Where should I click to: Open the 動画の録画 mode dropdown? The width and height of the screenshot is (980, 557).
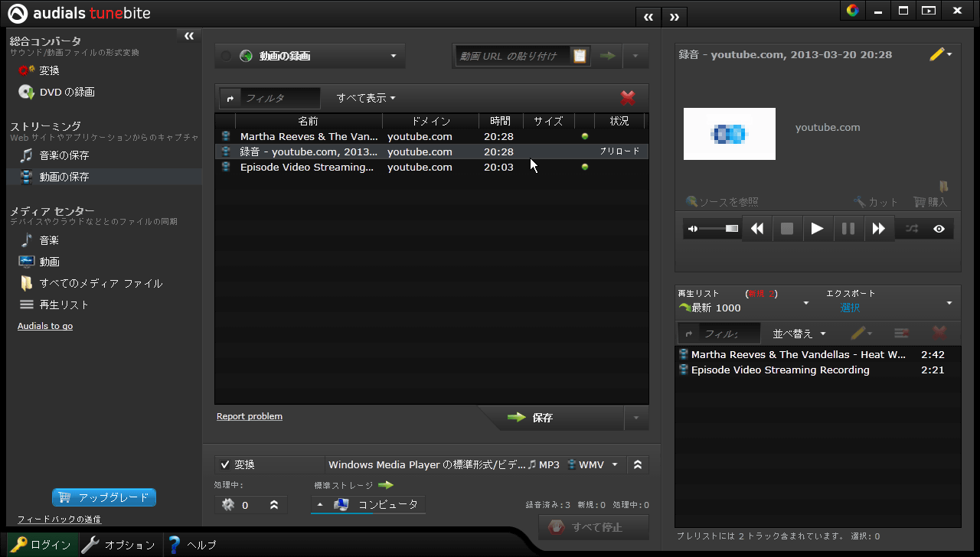310,56
